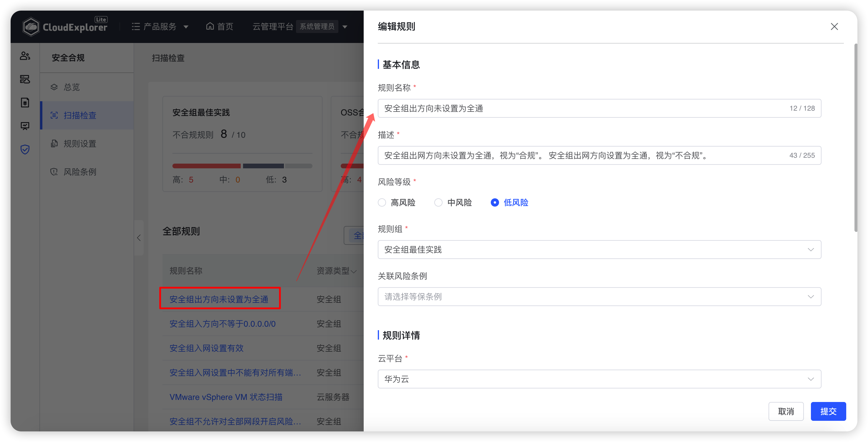Open rule 安全组不允许对全部网段开启风险…

pyautogui.click(x=235, y=421)
